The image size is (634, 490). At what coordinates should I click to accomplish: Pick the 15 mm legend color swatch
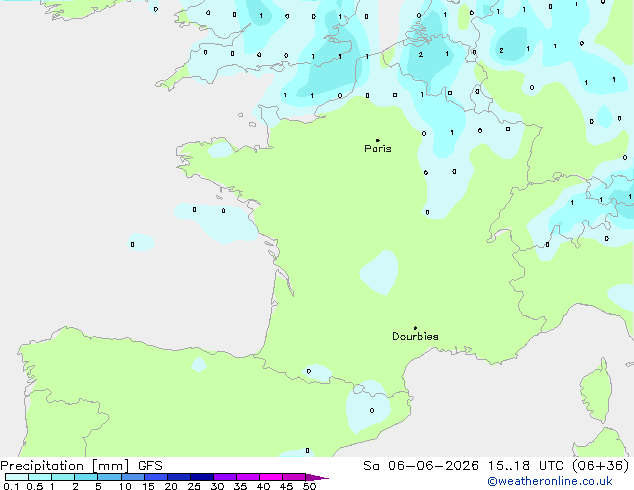pos(155,477)
